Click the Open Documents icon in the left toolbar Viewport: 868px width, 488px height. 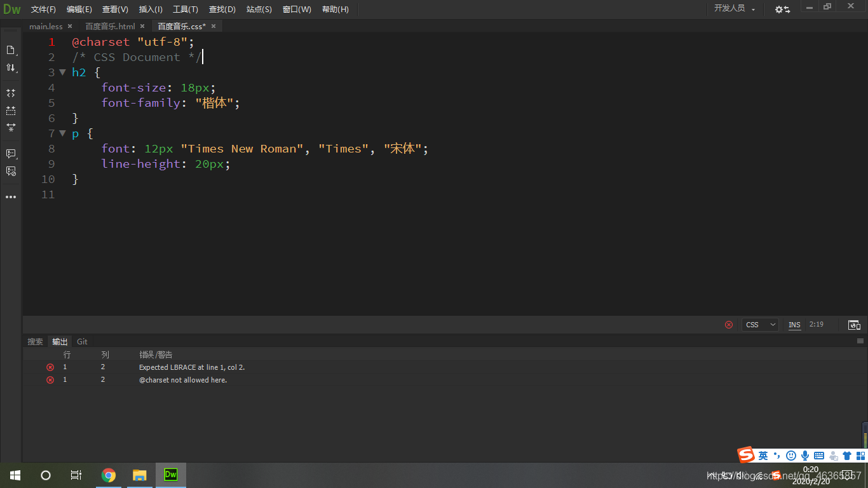pyautogui.click(x=10, y=50)
